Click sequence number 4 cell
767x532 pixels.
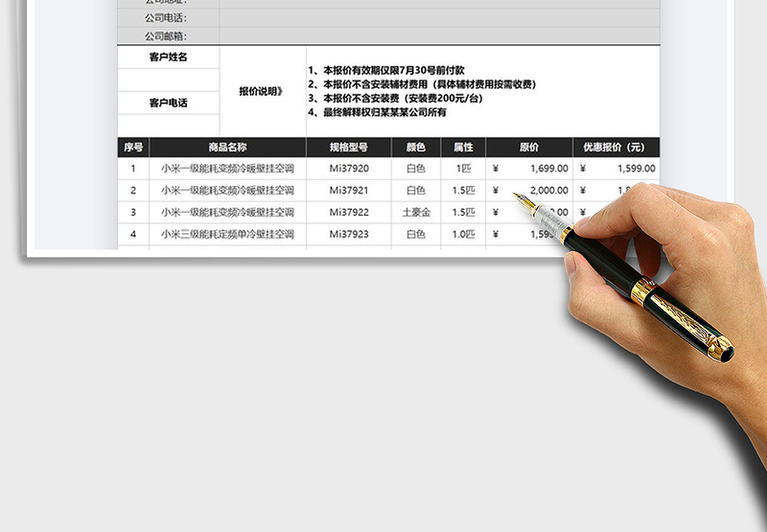click(133, 234)
